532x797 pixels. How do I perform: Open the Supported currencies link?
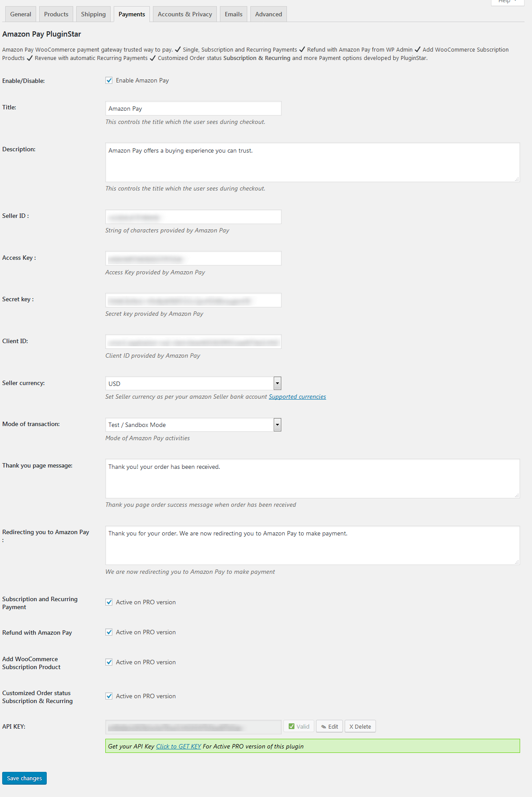coord(297,397)
